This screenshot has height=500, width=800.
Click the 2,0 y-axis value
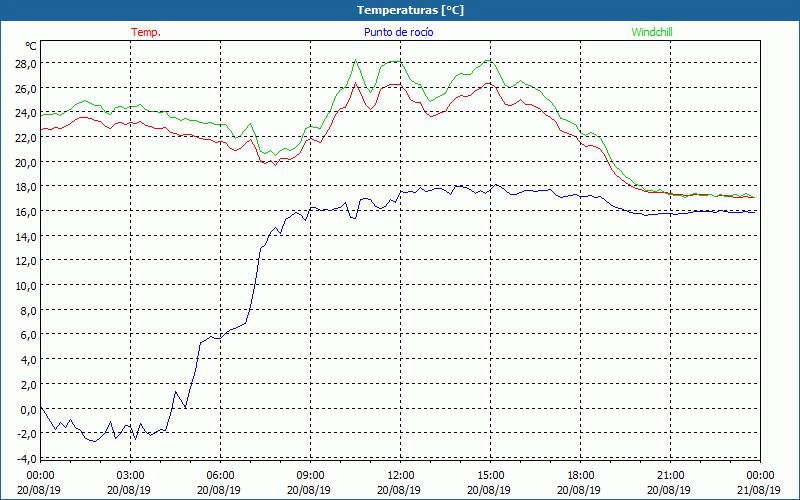coord(29,385)
